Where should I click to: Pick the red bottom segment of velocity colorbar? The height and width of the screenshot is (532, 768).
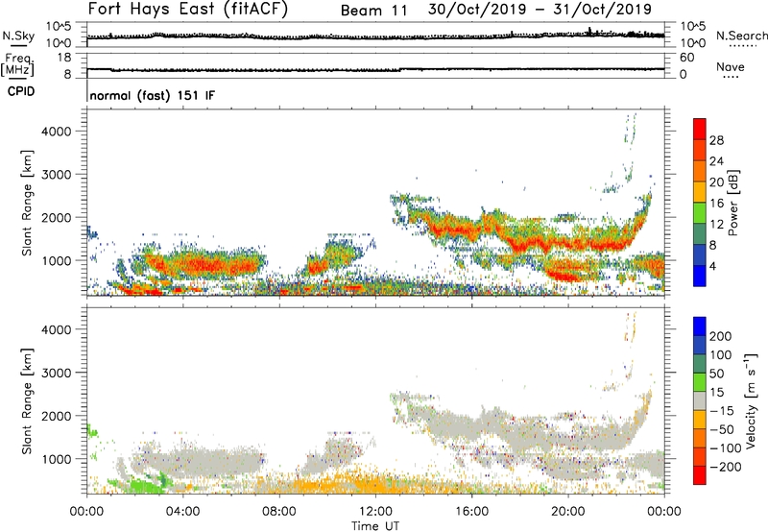click(x=700, y=475)
